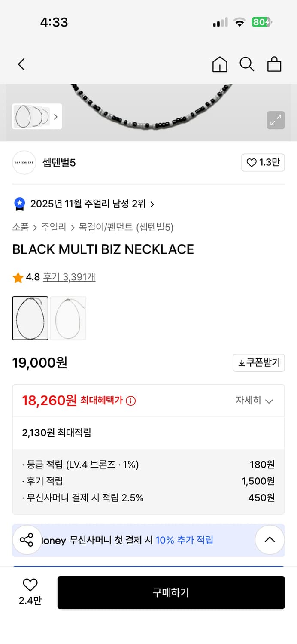Go back with the arrow icon
Image resolution: width=297 pixels, height=644 pixels.
click(x=21, y=64)
